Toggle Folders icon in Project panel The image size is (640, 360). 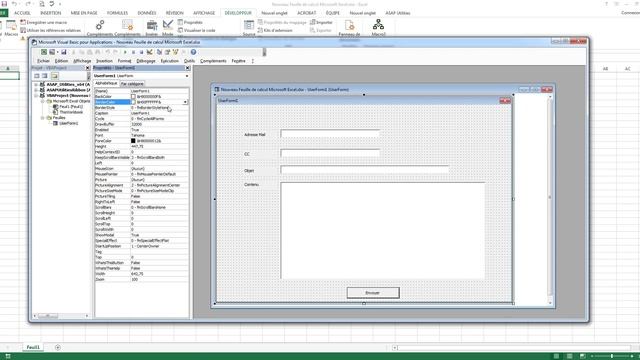[x=55, y=76]
